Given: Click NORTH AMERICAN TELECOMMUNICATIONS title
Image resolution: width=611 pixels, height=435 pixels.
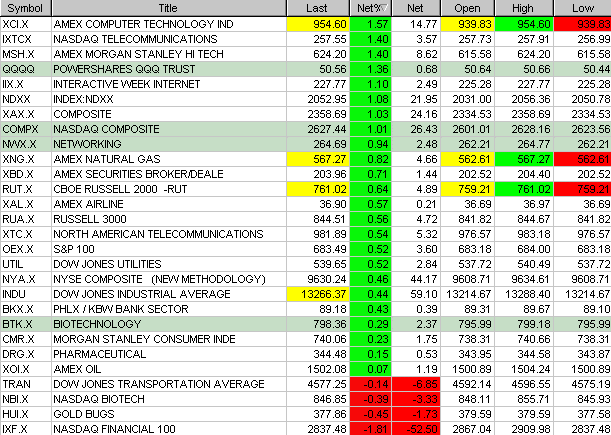Looking at the screenshot, I should tap(158, 234).
